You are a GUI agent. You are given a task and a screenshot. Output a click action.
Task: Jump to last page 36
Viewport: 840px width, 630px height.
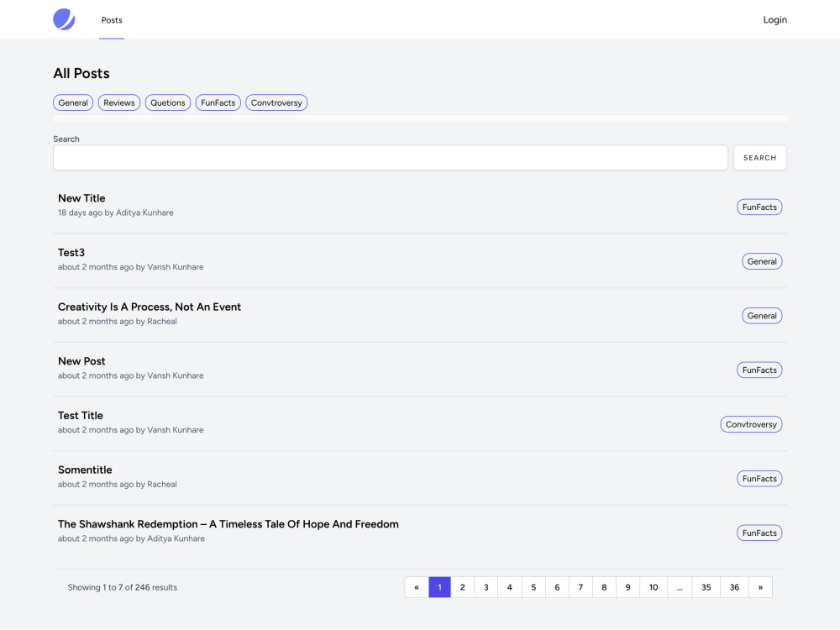[x=734, y=587]
